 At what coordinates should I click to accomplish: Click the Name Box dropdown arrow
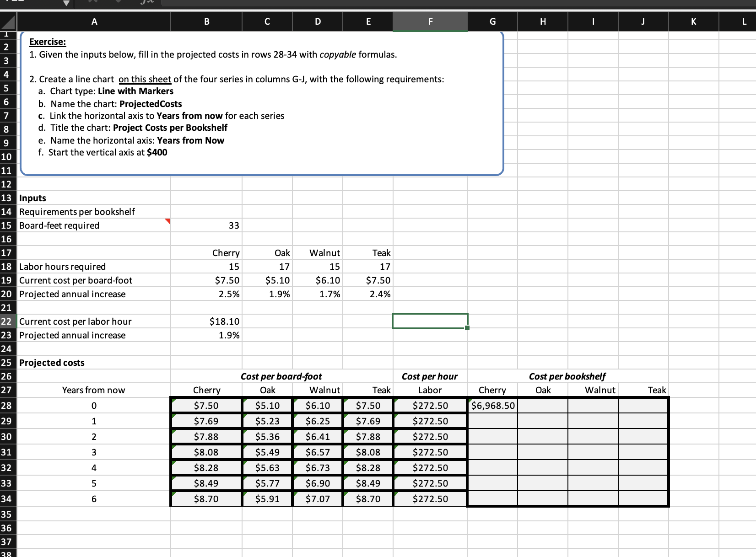(67, 4)
